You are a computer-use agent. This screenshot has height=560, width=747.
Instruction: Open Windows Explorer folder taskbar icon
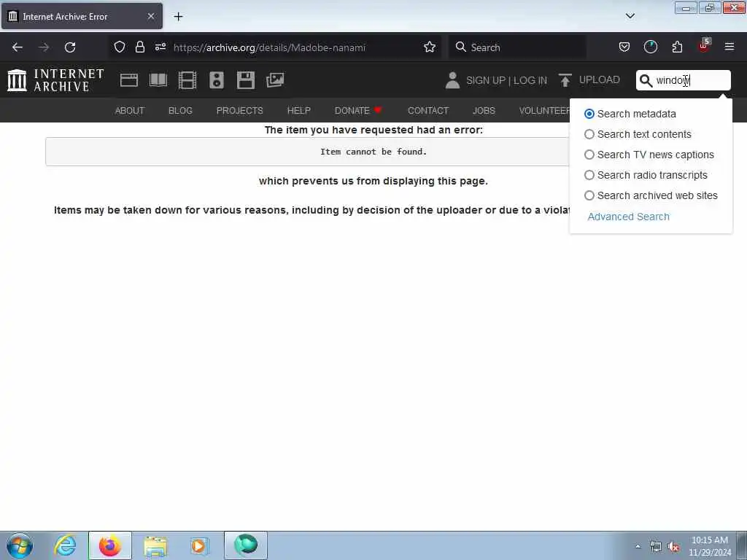click(x=155, y=545)
